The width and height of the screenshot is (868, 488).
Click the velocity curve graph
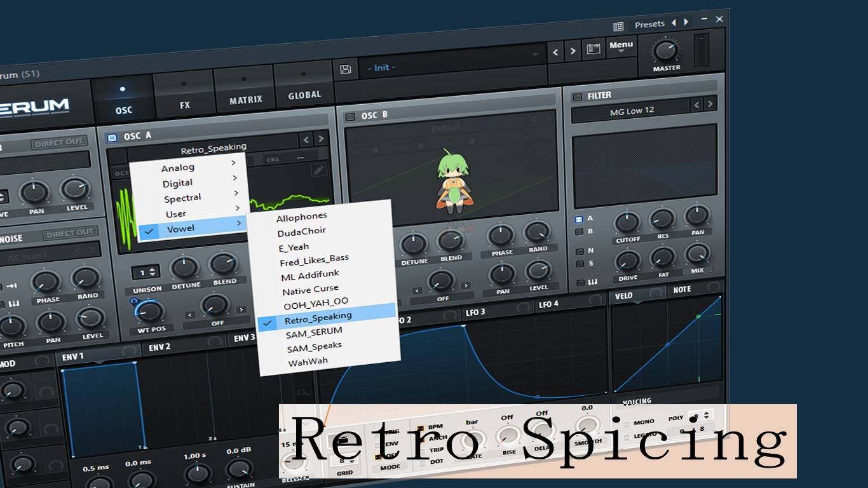click(x=667, y=344)
